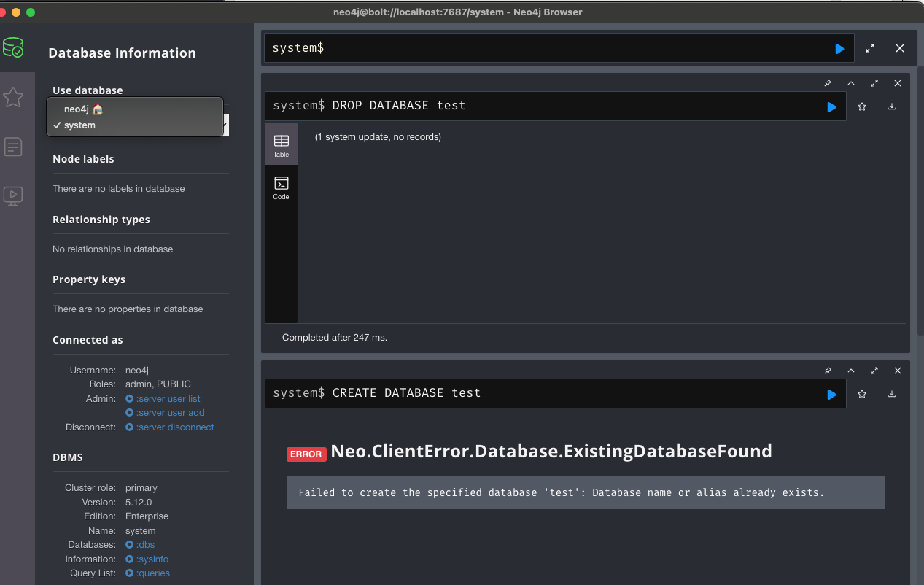Download the DROP DATABASE test result
924x585 pixels.
point(891,106)
